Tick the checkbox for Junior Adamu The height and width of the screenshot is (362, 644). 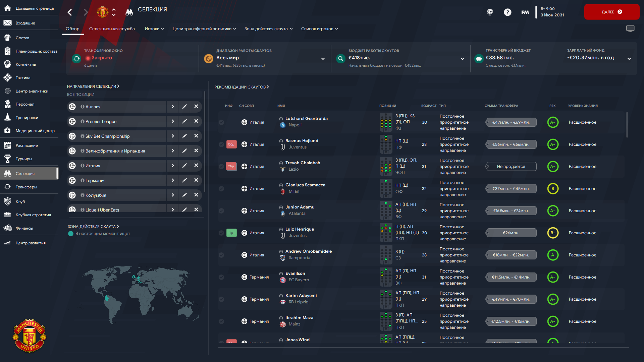(221, 211)
